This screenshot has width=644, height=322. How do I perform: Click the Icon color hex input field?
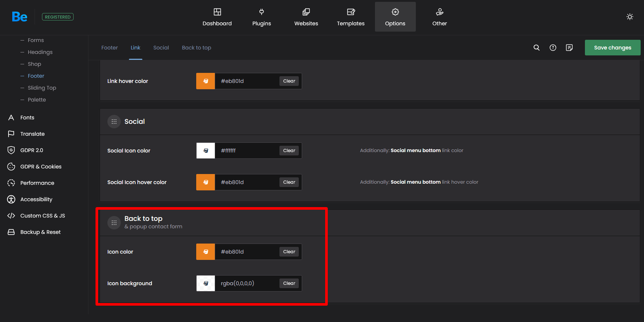click(x=247, y=252)
